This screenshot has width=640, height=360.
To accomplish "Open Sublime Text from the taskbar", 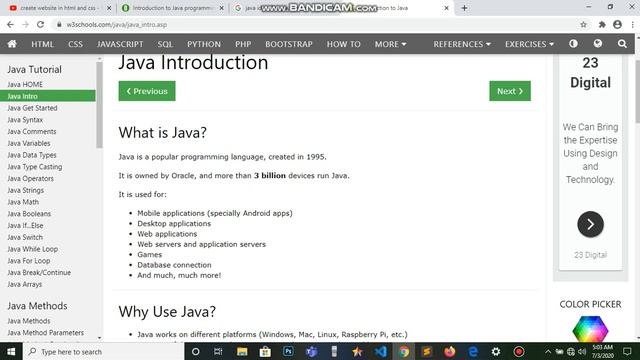I will point(427,351).
